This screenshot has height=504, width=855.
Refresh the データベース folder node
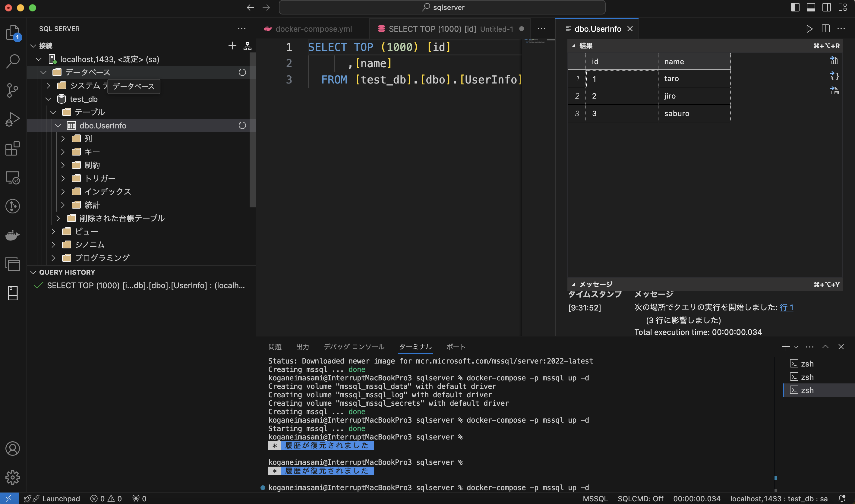point(242,72)
